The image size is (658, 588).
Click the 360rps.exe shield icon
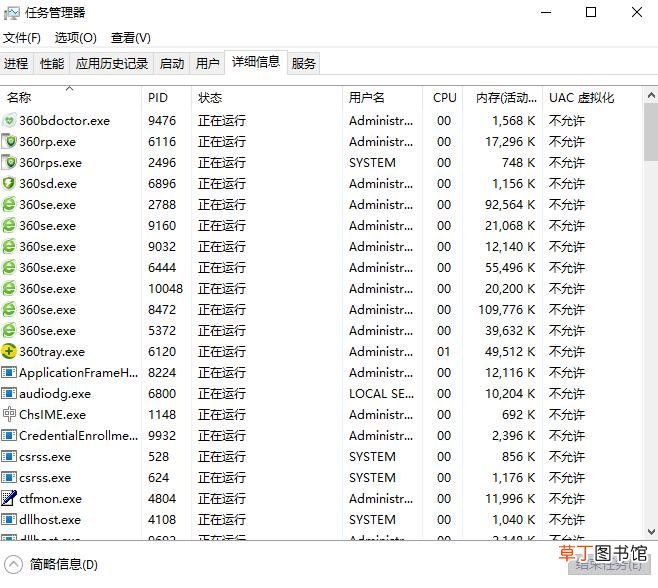pyautogui.click(x=9, y=163)
